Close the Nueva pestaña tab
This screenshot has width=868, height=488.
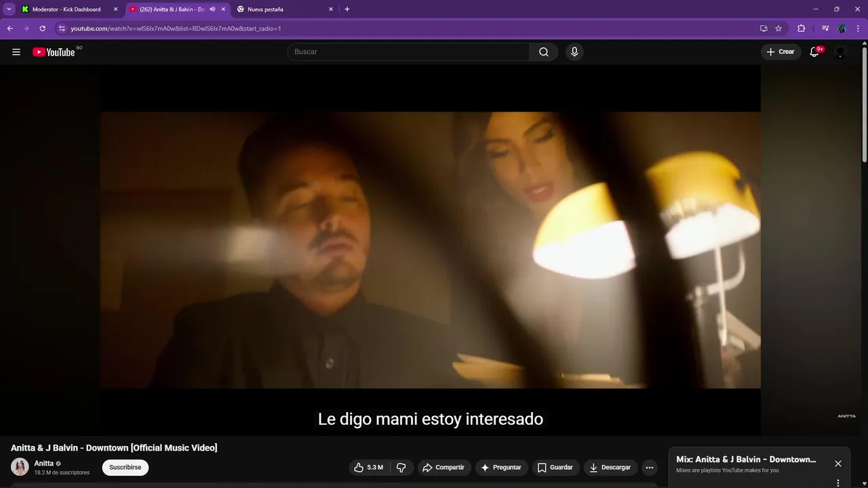pos(331,9)
